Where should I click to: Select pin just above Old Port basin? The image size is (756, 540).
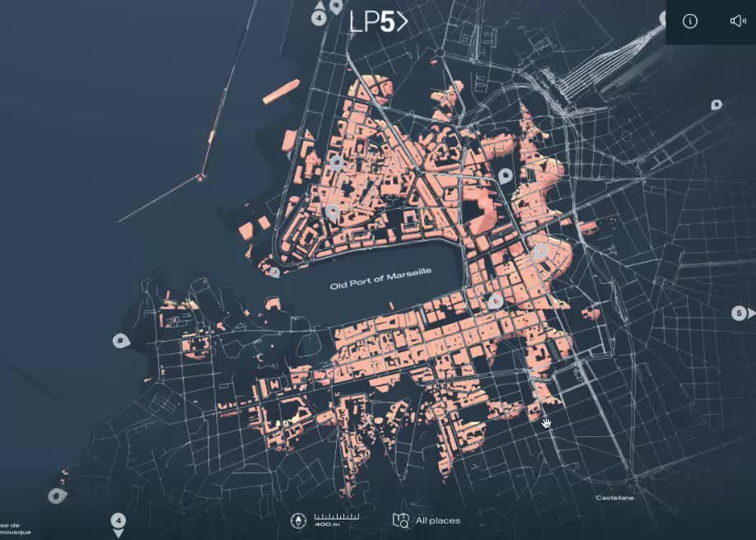(333, 212)
